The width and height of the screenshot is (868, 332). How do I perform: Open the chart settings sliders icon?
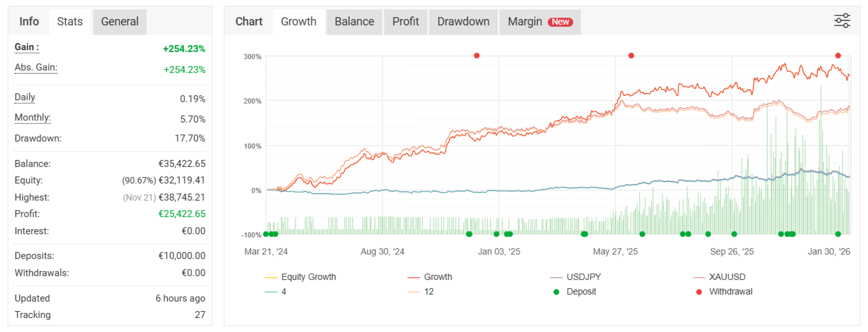click(x=842, y=21)
